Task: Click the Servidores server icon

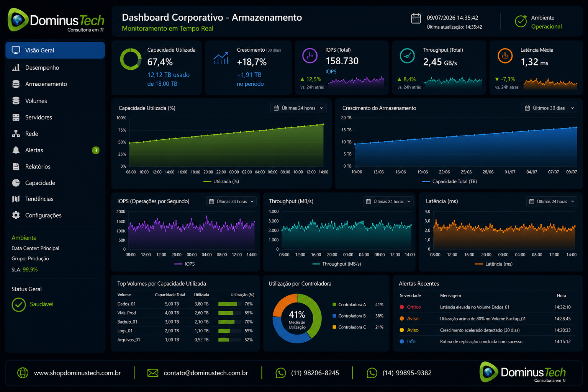Action: [x=16, y=117]
